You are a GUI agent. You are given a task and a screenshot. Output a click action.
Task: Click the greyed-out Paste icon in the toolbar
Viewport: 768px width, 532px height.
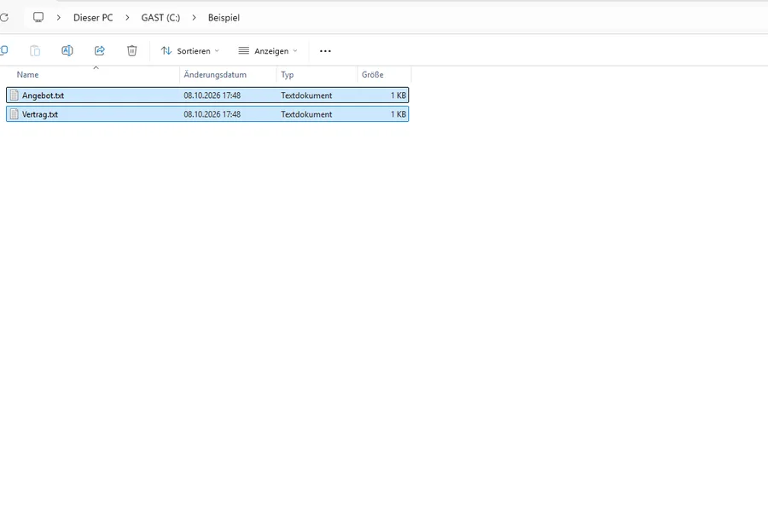tap(35, 51)
